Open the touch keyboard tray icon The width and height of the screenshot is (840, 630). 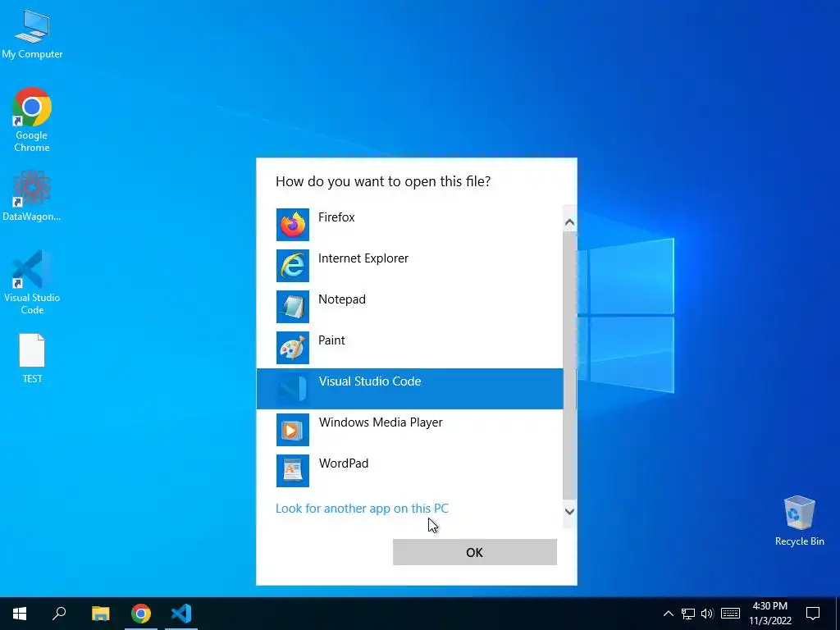(730, 614)
